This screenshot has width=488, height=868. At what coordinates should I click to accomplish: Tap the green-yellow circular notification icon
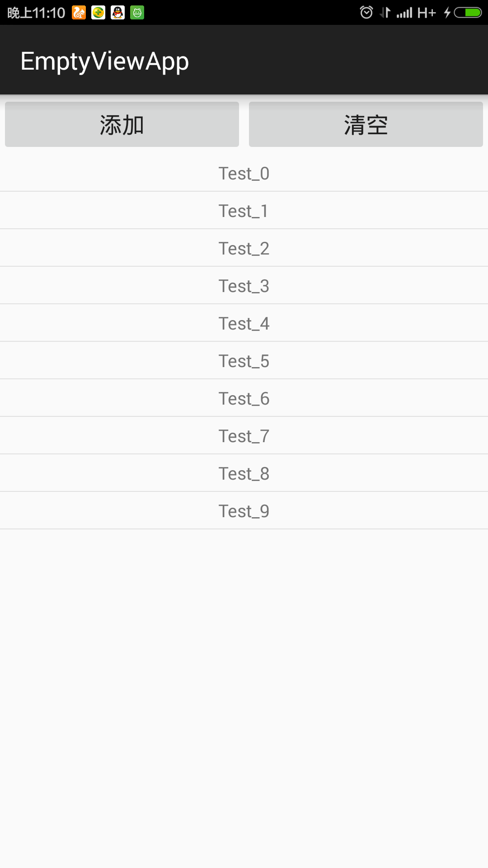[99, 13]
